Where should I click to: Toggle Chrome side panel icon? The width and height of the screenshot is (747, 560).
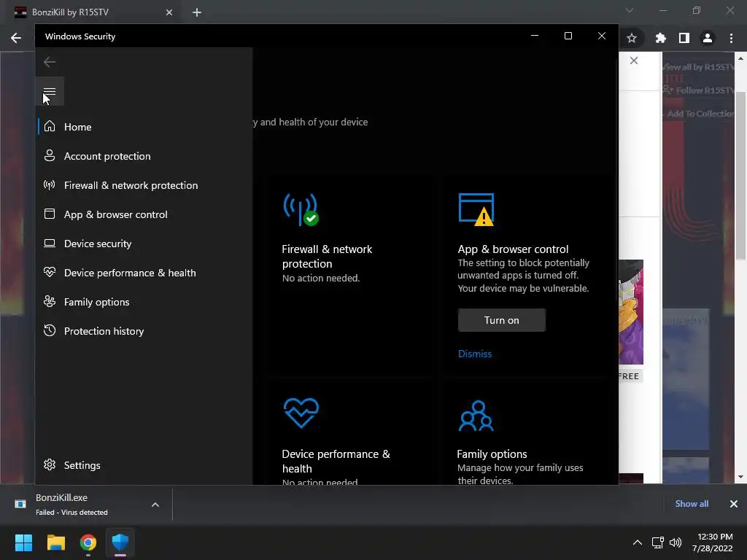click(684, 38)
